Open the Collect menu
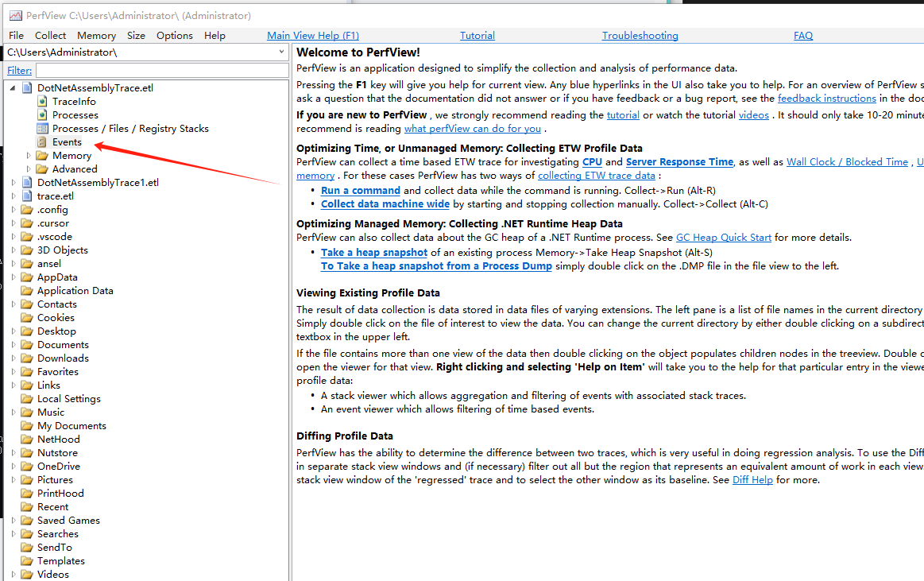The width and height of the screenshot is (924, 581). tap(50, 35)
